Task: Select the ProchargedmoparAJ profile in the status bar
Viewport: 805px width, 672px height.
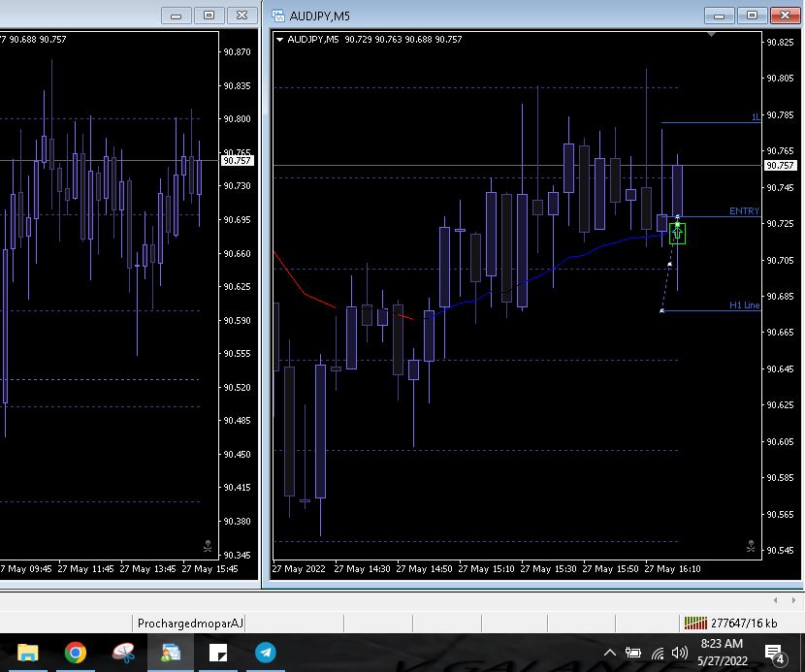Action: tap(190, 623)
